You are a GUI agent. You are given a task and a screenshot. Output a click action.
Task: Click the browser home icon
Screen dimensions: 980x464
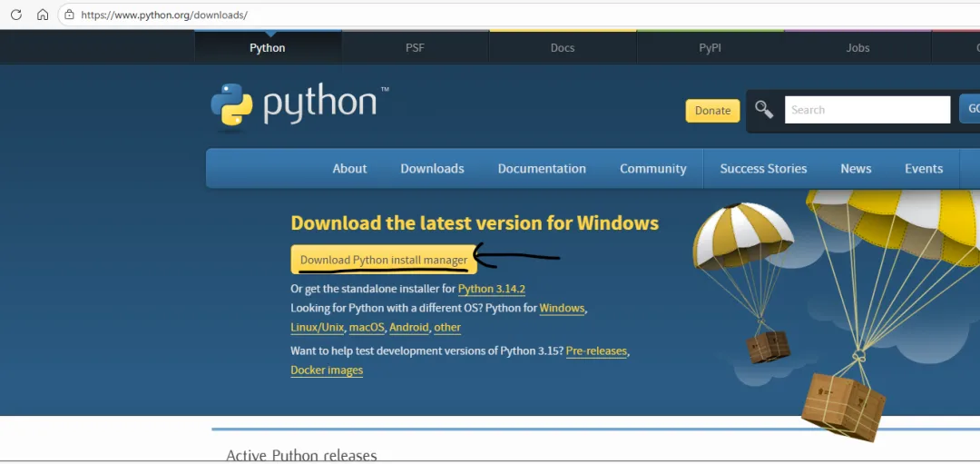43,15
